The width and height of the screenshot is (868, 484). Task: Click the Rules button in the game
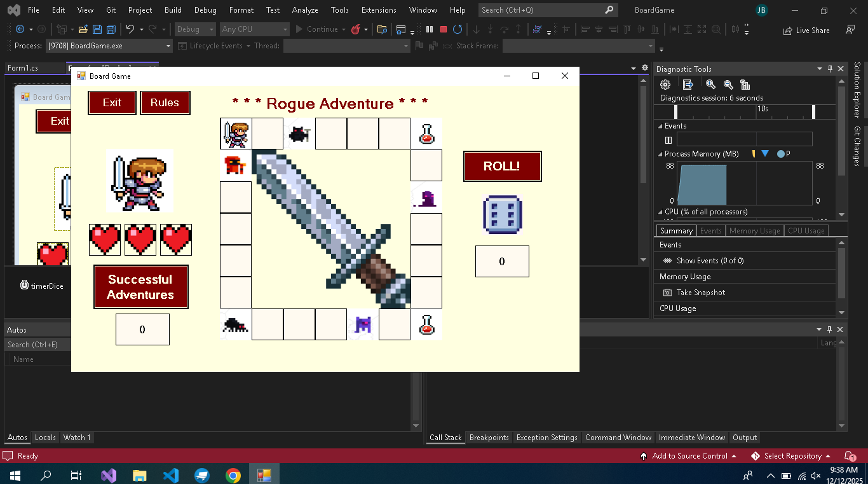tap(165, 102)
